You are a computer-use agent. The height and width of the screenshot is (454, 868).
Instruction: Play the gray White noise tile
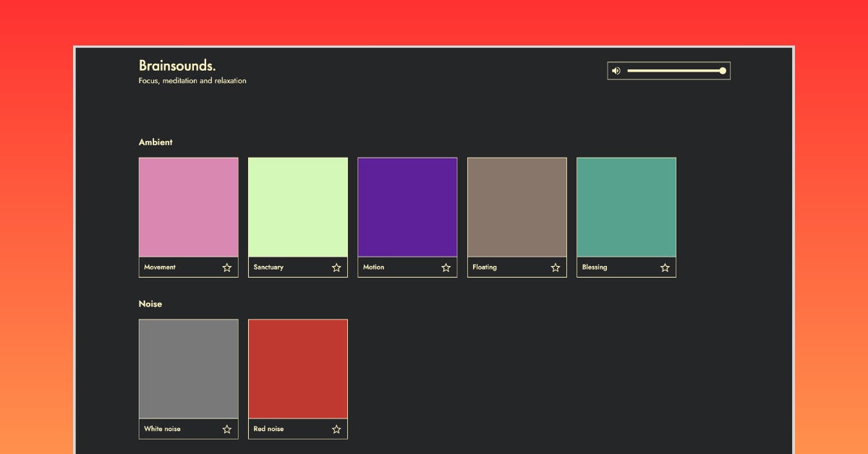[189, 369]
